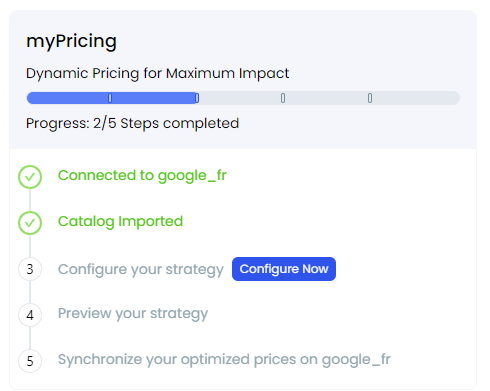Click Dynamic Pricing for Maximum Impact subtitle

(158, 73)
